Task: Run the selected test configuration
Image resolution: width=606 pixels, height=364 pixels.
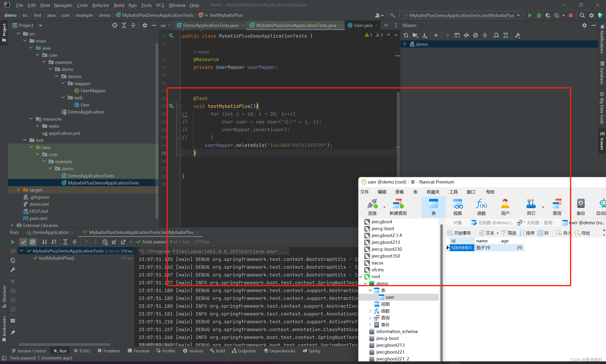Action: point(530,15)
